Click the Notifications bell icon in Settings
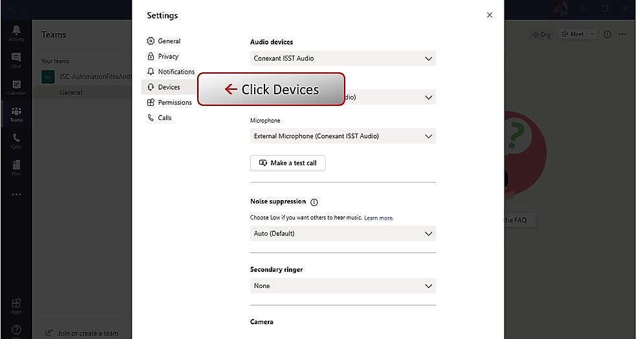Image resolution: width=644 pixels, height=339 pixels. [x=151, y=71]
